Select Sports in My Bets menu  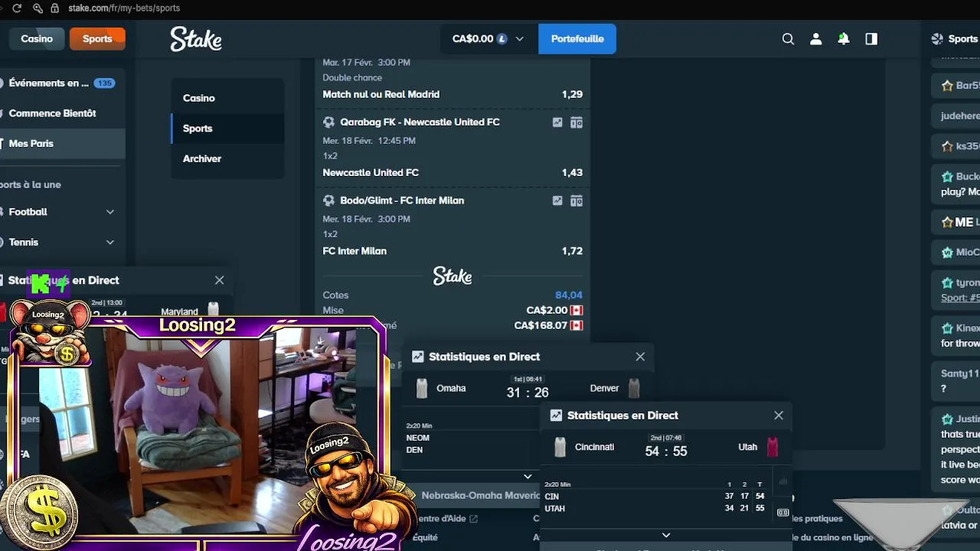(227, 129)
